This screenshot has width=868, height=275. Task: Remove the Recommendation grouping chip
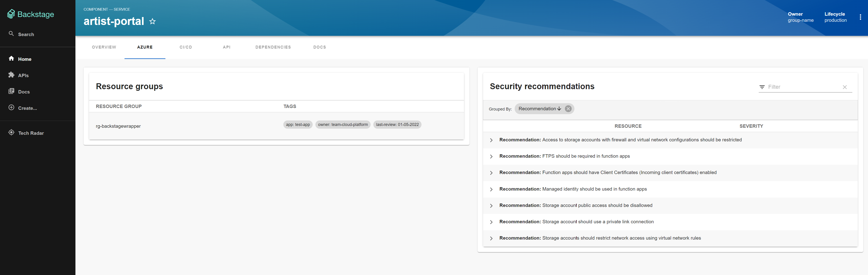tap(568, 109)
